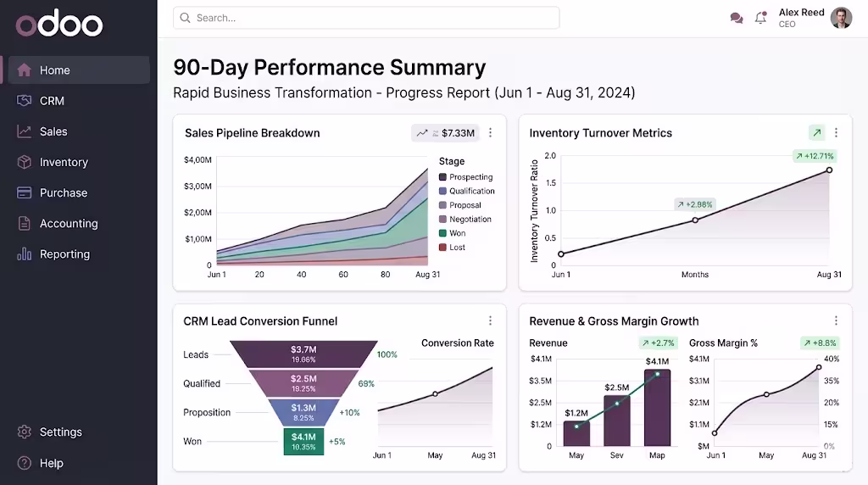Image resolution: width=868 pixels, height=485 pixels.
Task: Click the $7.33M pipeline total badge
Action: [x=446, y=133]
